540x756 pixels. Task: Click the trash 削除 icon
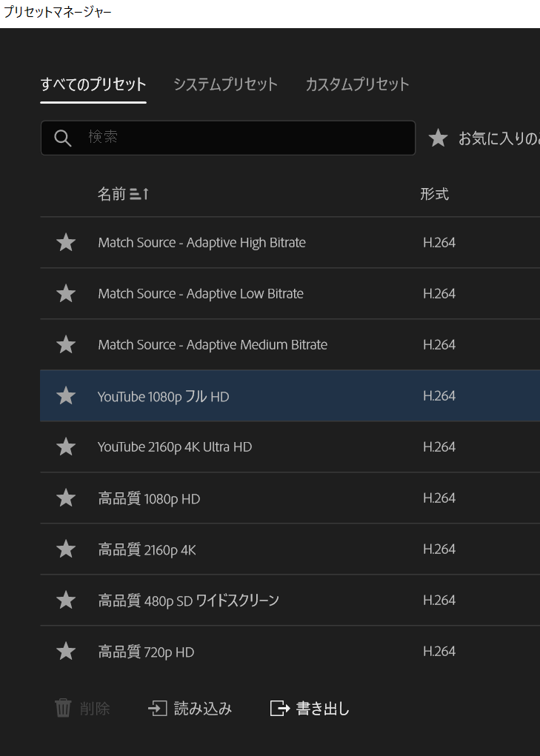click(x=63, y=709)
